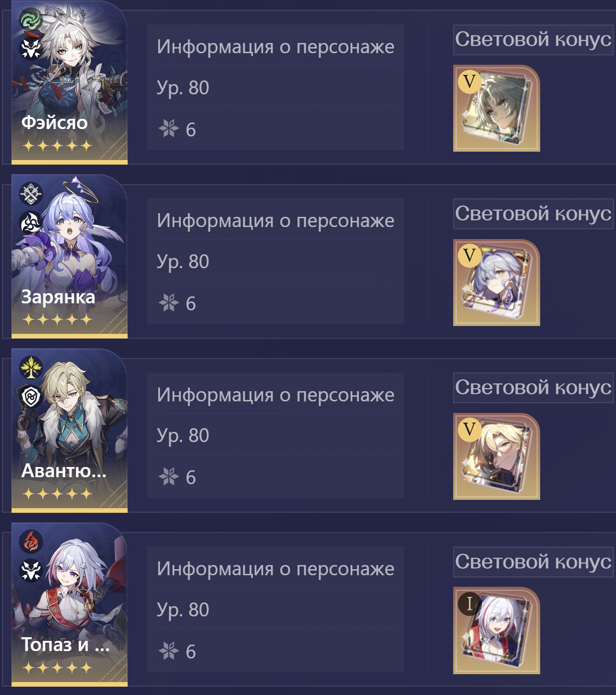Click Информация о персонаже header for Авантюрин
This screenshot has height=695, width=616.
(x=276, y=395)
